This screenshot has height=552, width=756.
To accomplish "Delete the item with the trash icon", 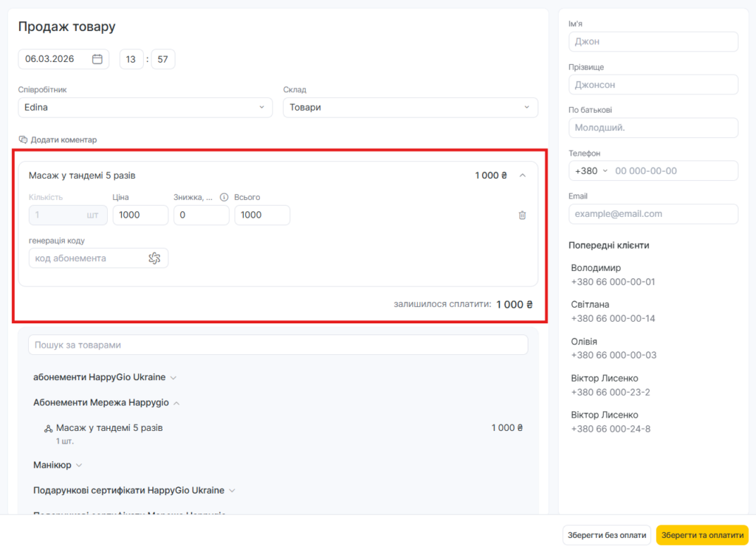I will 522,215.
